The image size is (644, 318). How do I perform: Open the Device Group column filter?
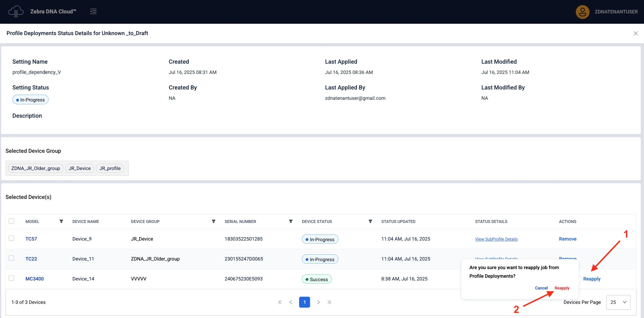coord(214,221)
